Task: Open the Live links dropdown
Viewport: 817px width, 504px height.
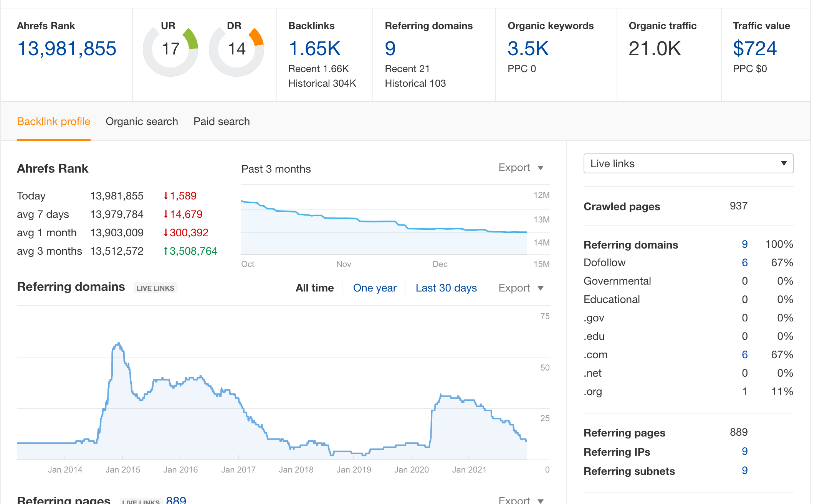Action: tap(688, 163)
